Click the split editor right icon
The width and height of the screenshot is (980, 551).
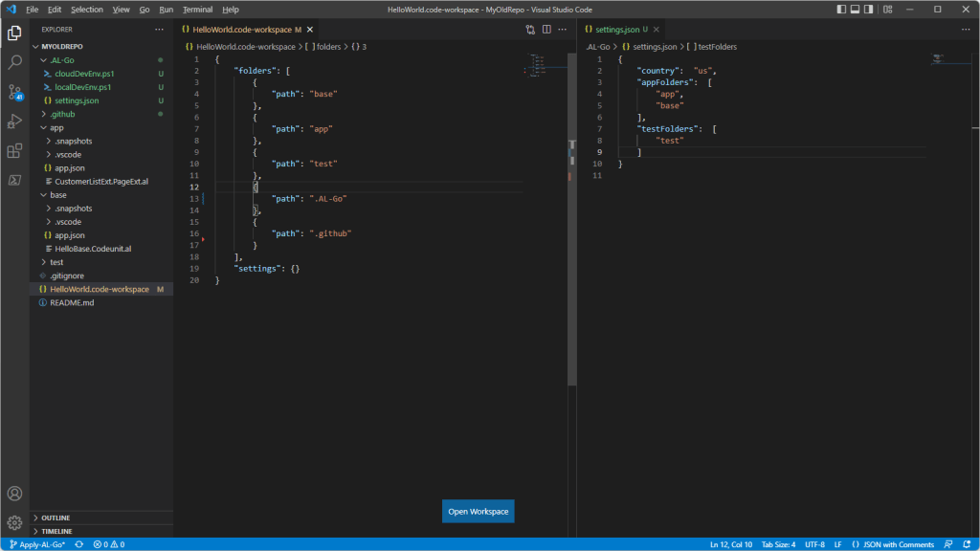pos(546,30)
